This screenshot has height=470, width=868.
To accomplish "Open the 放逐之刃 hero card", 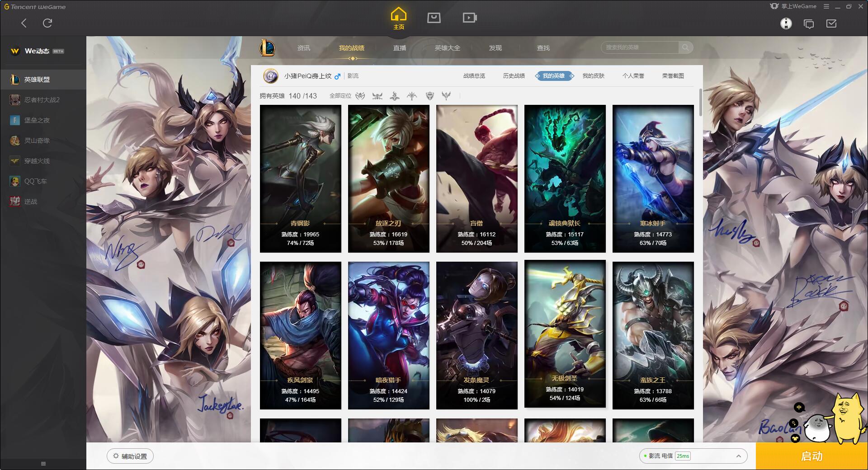I will click(389, 179).
